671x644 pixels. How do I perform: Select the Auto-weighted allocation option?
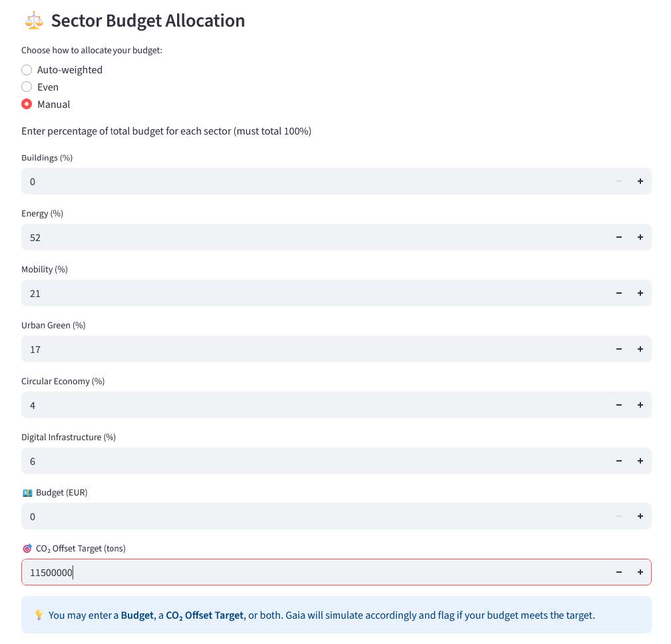[27, 70]
